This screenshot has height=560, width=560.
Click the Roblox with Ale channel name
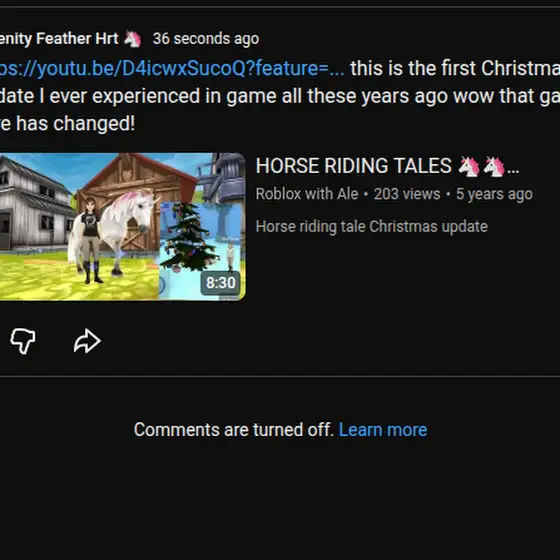[x=307, y=194]
